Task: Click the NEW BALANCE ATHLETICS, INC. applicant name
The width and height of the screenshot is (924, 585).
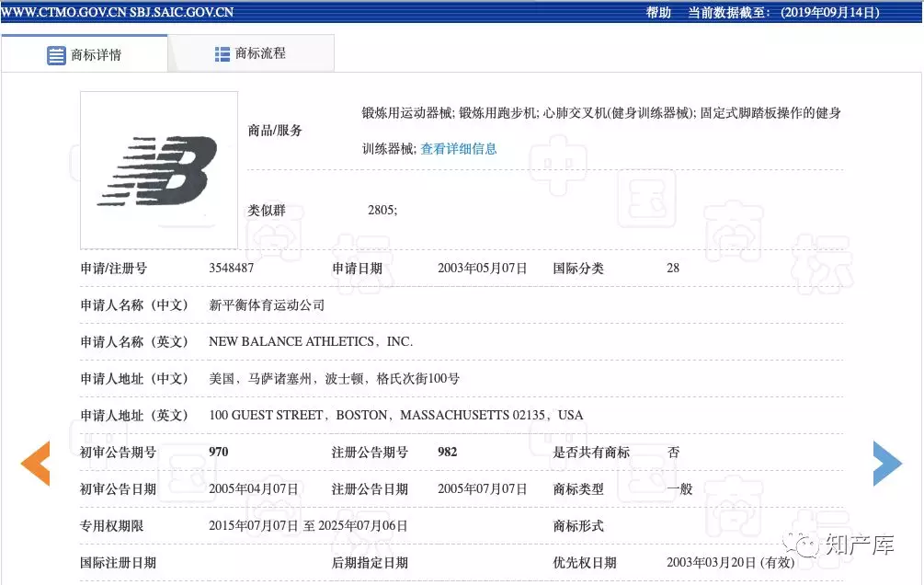Action: (311, 341)
